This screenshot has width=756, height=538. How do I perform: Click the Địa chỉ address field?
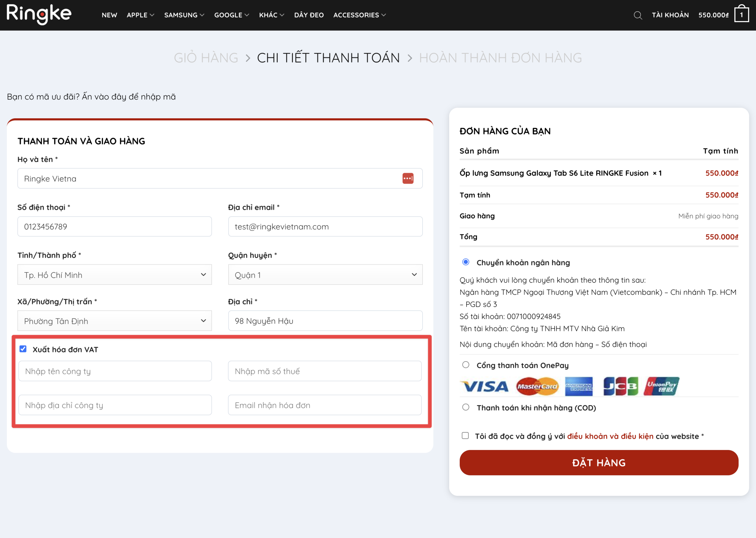pos(325,321)
